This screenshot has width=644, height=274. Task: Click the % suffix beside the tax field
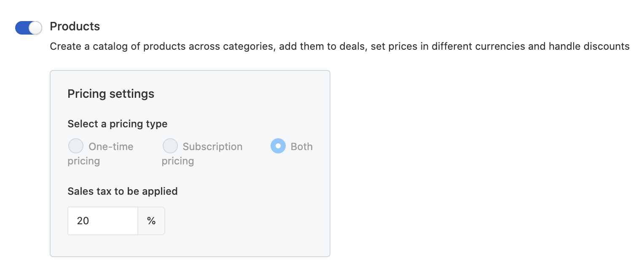(151, 220)
